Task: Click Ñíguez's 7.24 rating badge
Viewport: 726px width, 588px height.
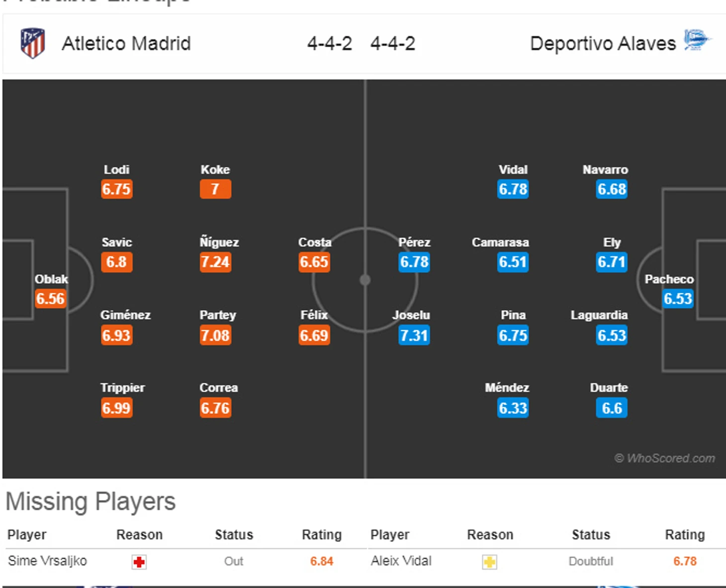Action: (215, 262)
